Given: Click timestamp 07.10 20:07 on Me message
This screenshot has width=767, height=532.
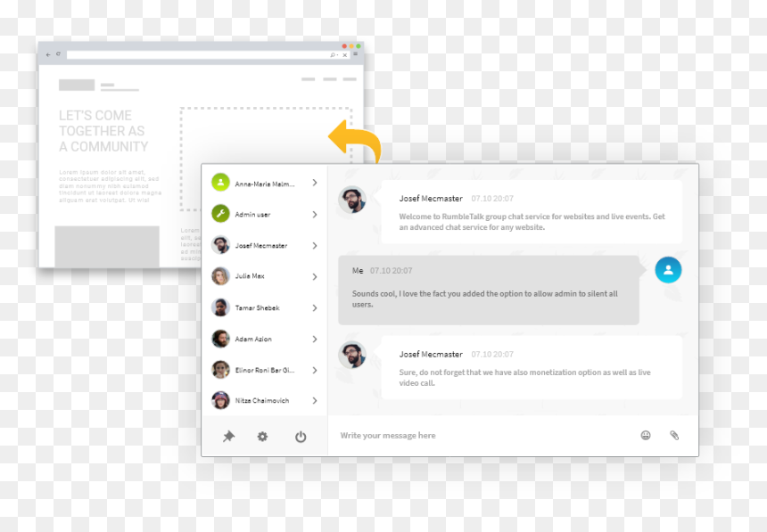Looking at the screenshot, I should click(x=391, y=270).
